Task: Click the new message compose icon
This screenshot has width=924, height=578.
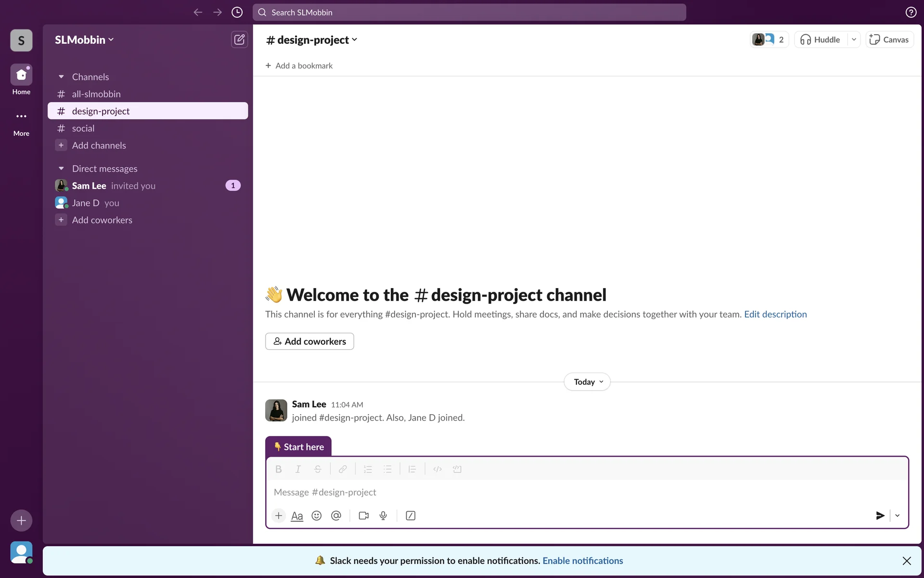Action: tap(239, 39)
